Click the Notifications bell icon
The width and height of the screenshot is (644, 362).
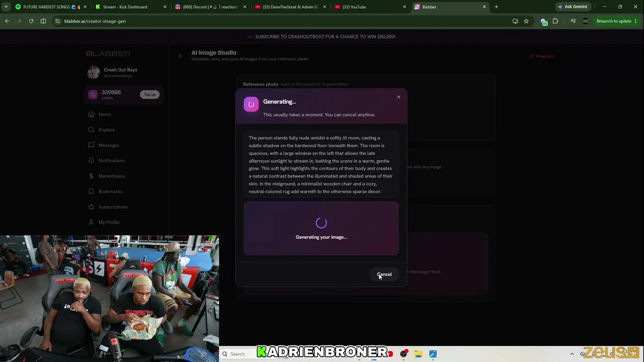coord(91,160)
